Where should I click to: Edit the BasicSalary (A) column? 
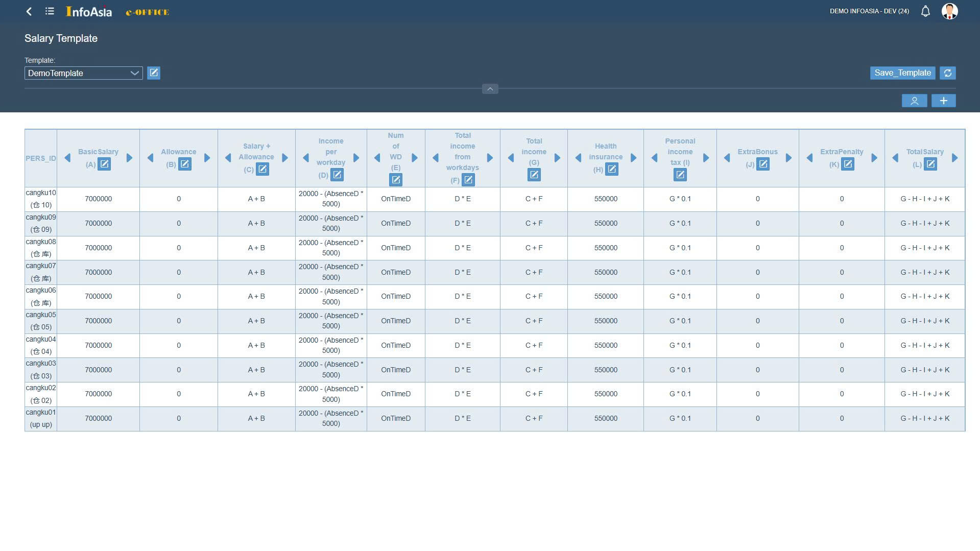click(104, 164)
